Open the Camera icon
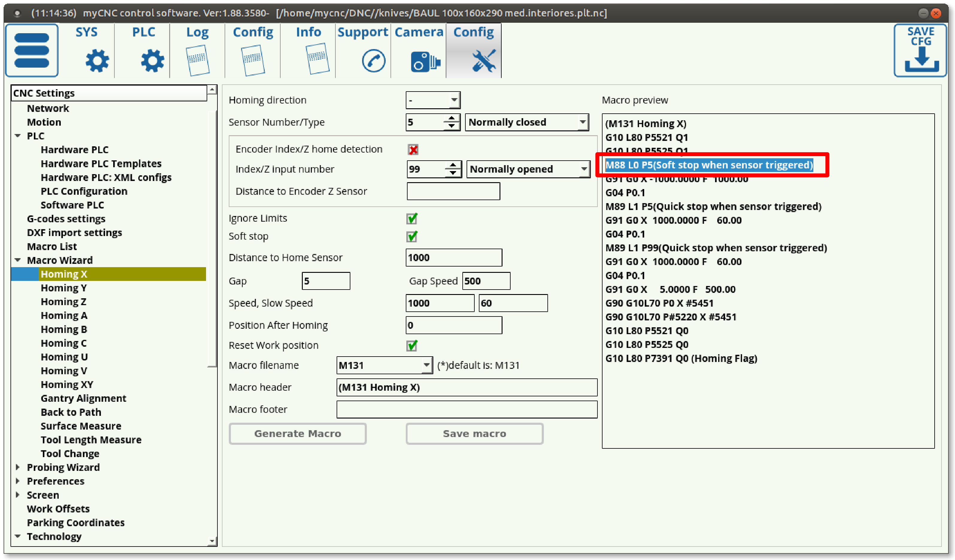 coord(425,61)
